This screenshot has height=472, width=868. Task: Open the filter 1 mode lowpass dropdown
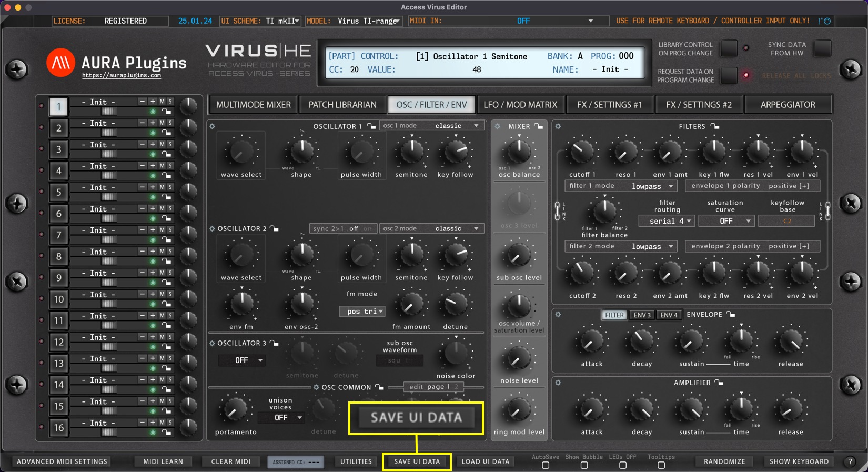[x=652, y=186]
